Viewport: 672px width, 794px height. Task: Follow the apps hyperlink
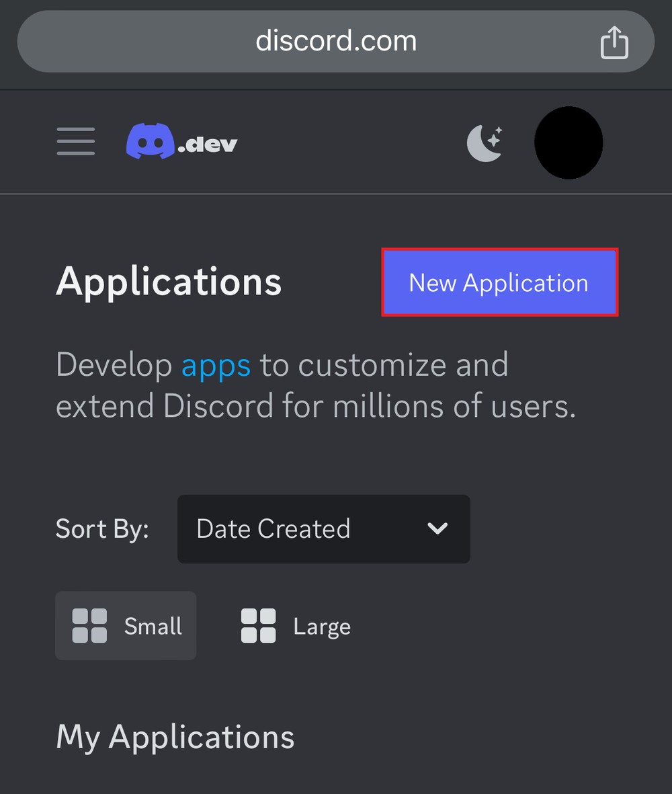click(x=215, y=364)
